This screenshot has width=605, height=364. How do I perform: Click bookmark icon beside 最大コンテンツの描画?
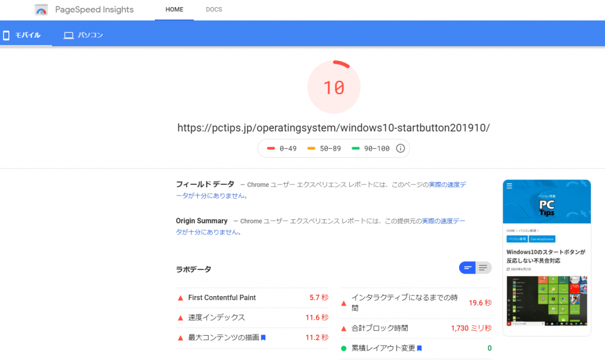264,338
